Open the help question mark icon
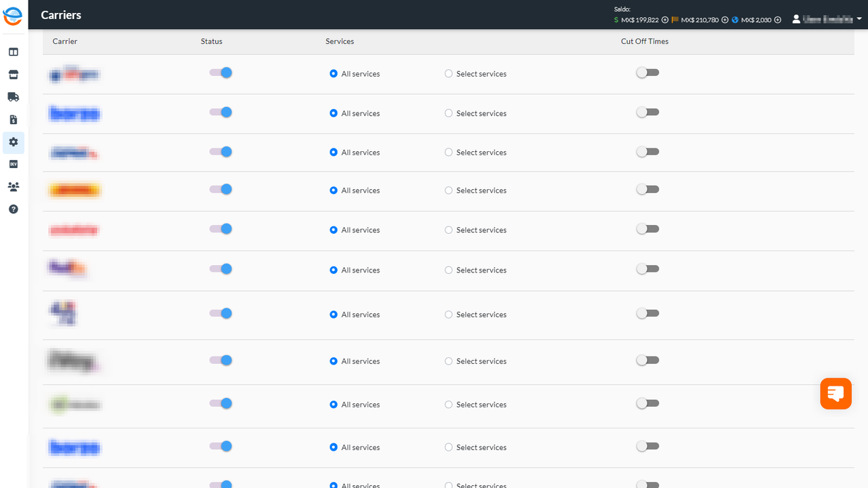Screen dimensions: 868x488 click(13, 209)
